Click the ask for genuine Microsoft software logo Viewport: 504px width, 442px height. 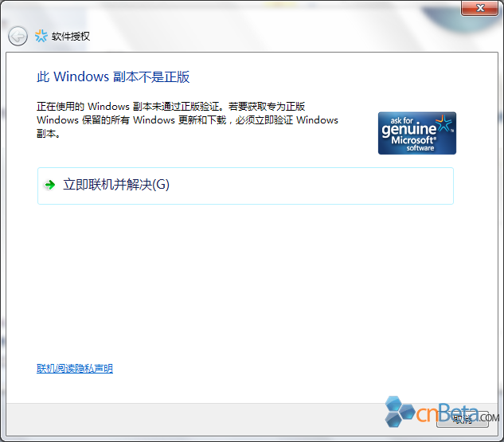417,133
